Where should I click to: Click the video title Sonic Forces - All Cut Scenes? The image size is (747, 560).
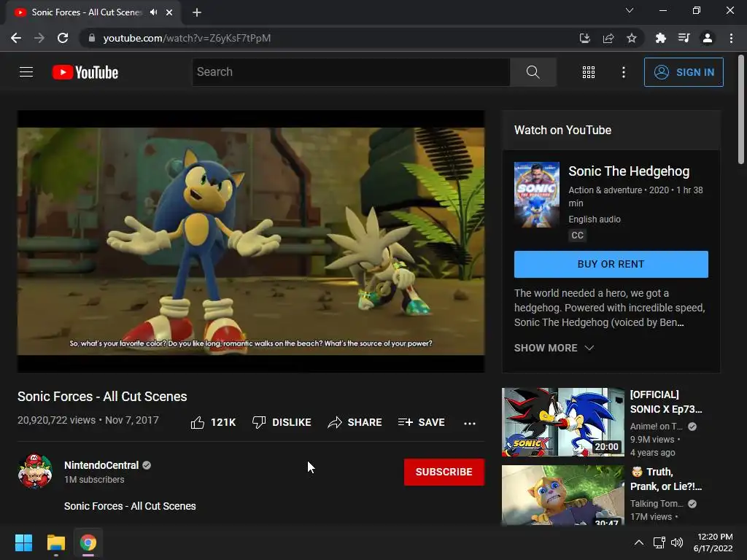pos(102,397)
